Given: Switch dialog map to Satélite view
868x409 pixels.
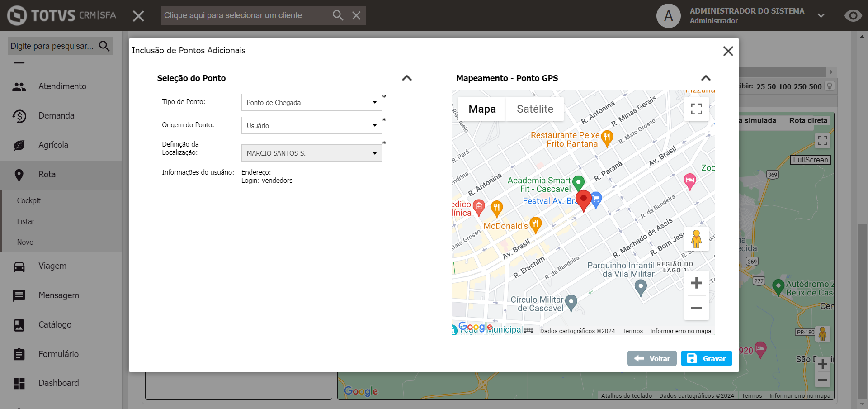Looking at the screenshot, I should coord(535,109).
